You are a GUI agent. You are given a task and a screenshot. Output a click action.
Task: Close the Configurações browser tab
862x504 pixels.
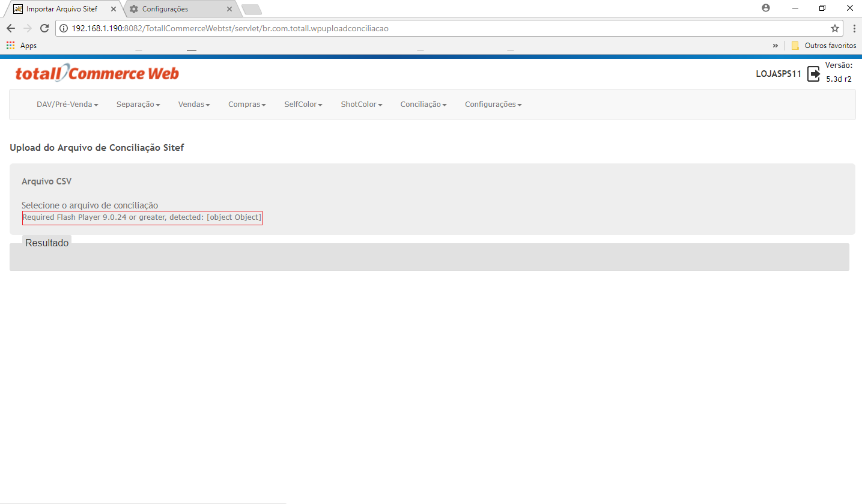coord(229,9)
